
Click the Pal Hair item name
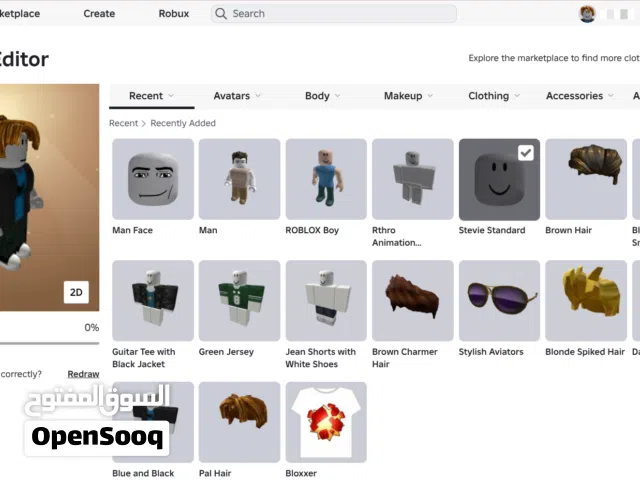click(215, 473)
